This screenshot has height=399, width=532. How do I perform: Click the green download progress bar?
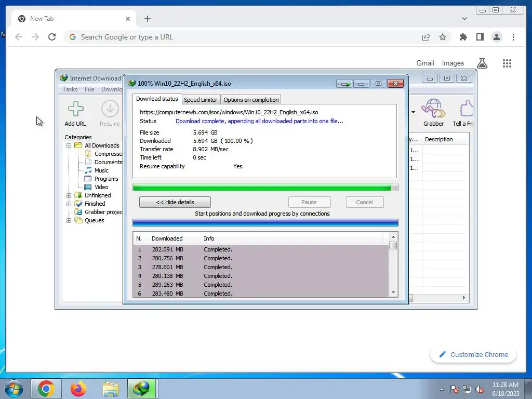click(x=265, y=187)
